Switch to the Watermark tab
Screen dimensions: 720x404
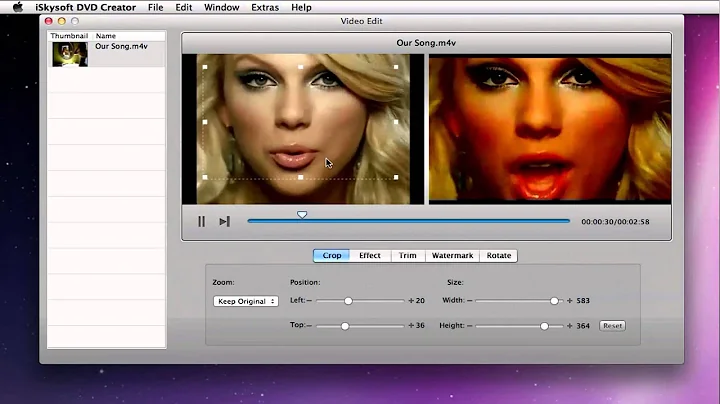[452, 256]
